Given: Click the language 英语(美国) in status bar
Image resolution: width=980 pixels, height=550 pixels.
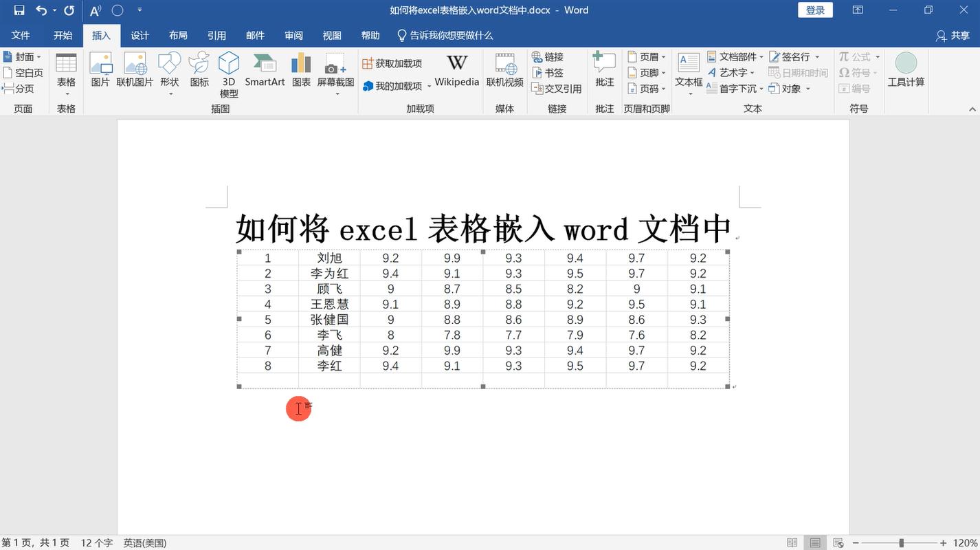Looking at the screenshot, I should [145, 542].
